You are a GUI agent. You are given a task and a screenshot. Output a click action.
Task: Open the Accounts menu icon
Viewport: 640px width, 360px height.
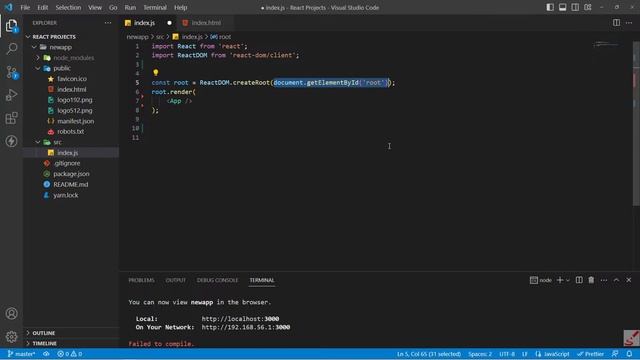pos(11,313)
